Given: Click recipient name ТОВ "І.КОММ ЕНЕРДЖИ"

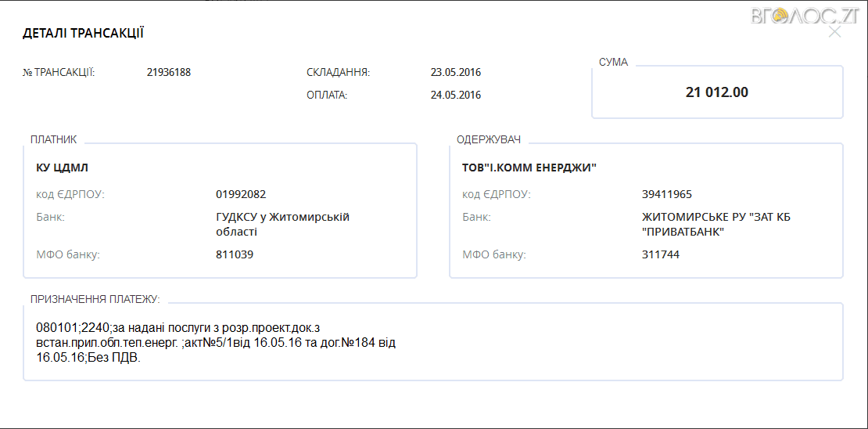Looking at the screenshot, I should [529, 168].
